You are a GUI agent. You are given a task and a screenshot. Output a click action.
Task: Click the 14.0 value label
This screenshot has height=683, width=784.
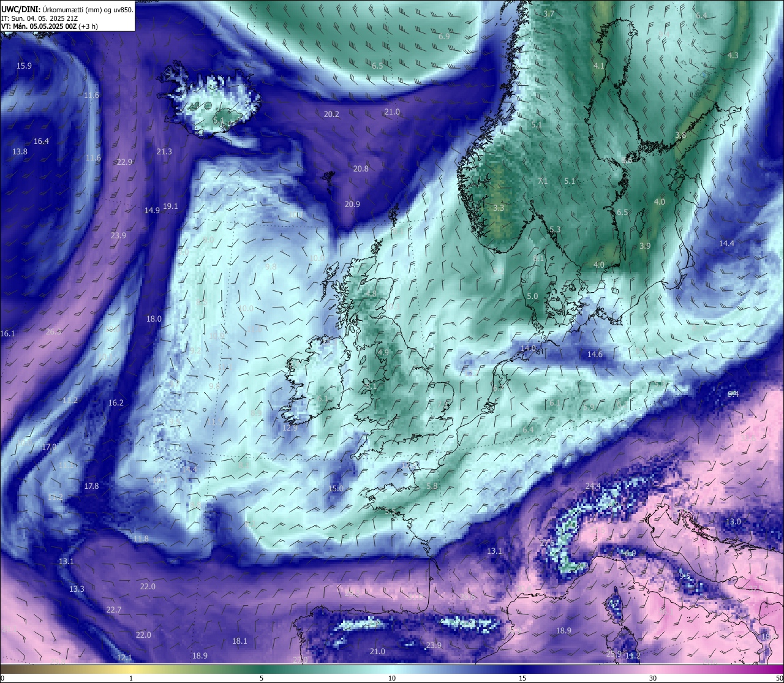[x=528, y=348]
